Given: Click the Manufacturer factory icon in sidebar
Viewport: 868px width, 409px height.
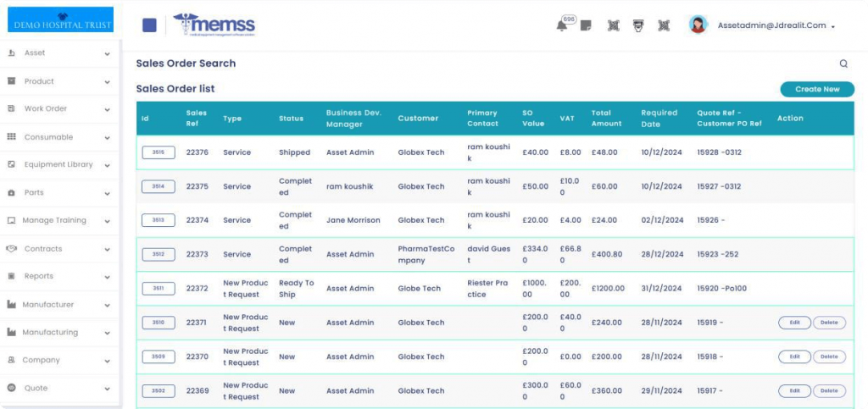Looking at the screenshot, I should (x=12, y=305).
